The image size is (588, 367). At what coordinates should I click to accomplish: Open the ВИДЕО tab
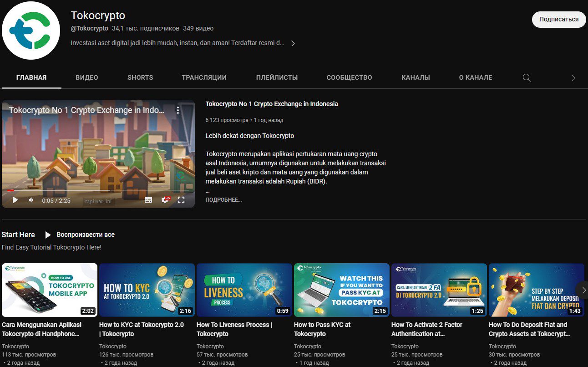(87, 77)
